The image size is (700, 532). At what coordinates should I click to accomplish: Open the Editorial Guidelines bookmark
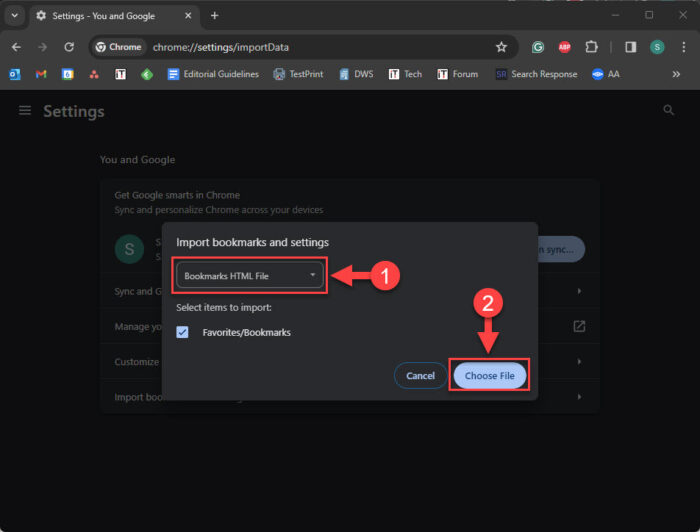click(x=213, y=74)
